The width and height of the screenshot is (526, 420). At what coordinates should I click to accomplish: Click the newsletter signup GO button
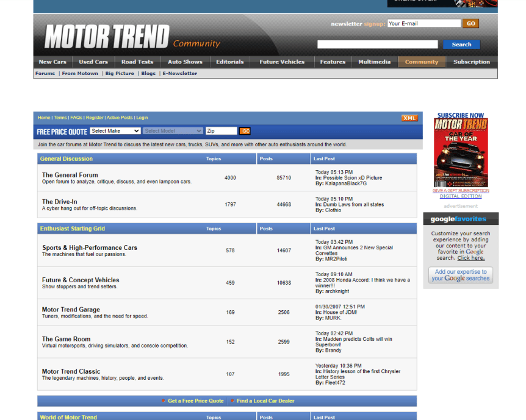[470, 23]
